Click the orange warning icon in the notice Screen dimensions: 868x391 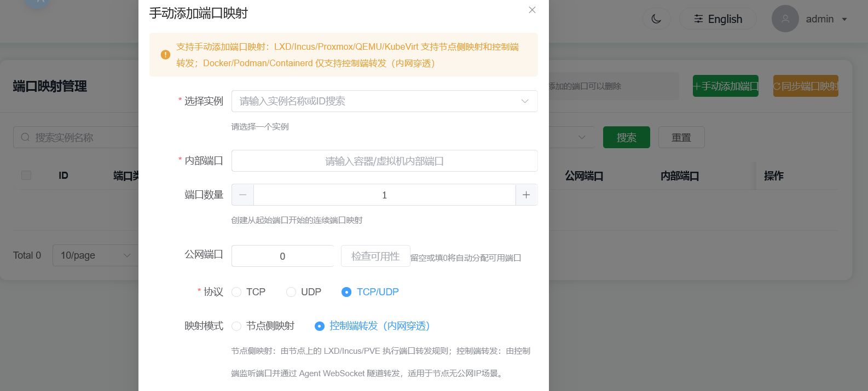click(x=165, y=55)
